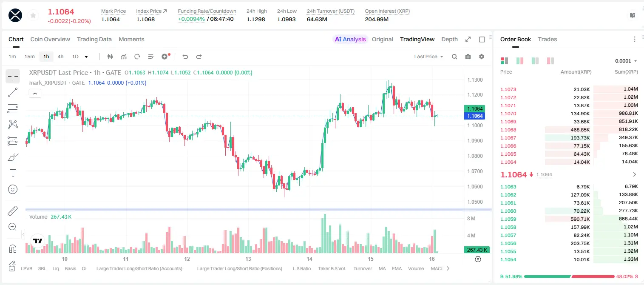Toggle the AI Analysis mode
This screenshot has height=285, width=644.
click(350, 39)
